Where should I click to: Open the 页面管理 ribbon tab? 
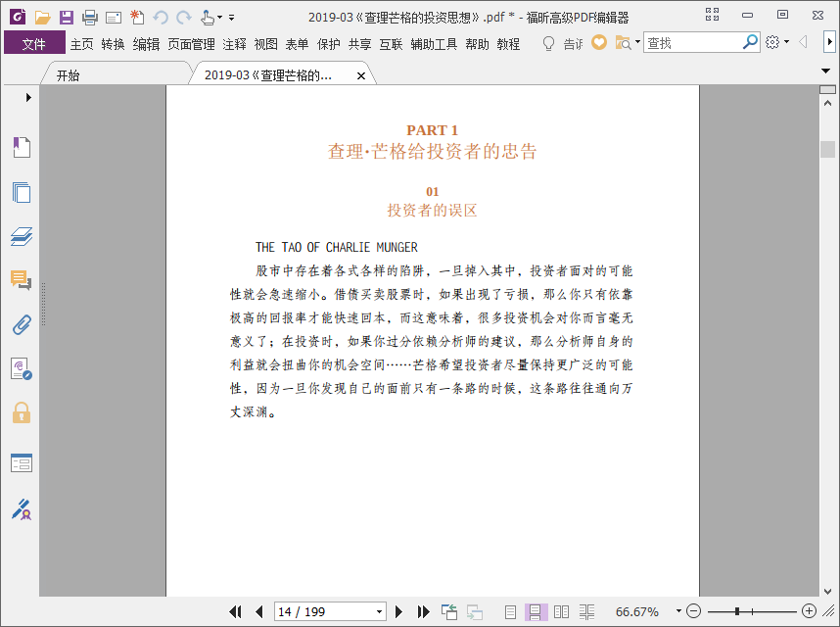click(x=191, y=44)
